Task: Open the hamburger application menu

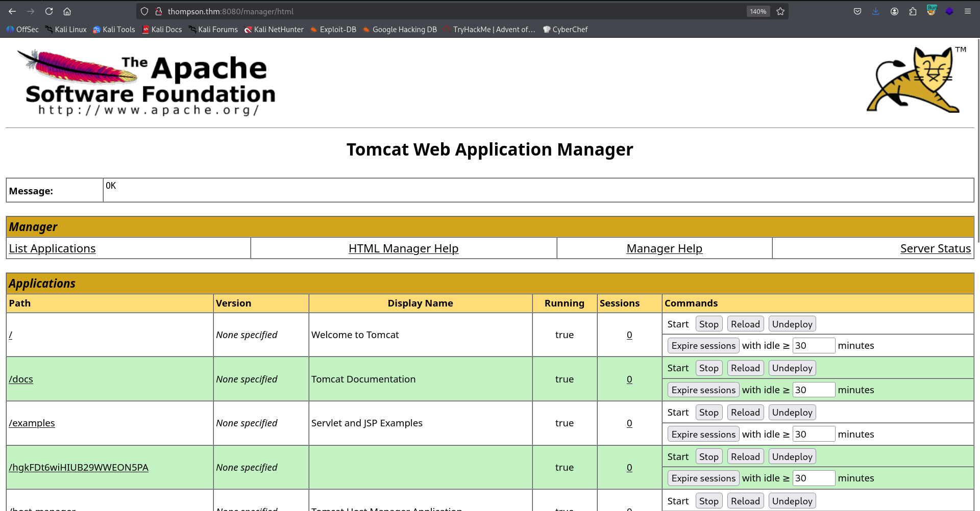Action: (x=967, y=11)
